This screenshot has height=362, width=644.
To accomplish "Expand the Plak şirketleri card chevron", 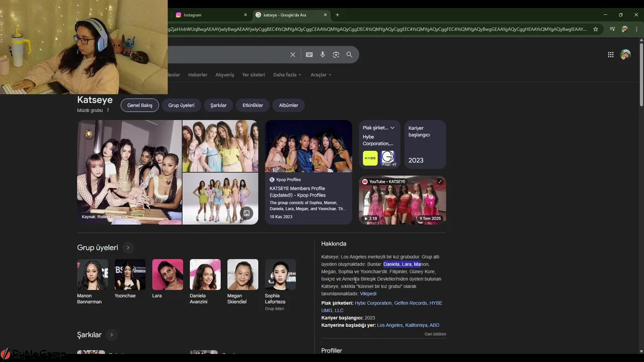I will point(392,128).
